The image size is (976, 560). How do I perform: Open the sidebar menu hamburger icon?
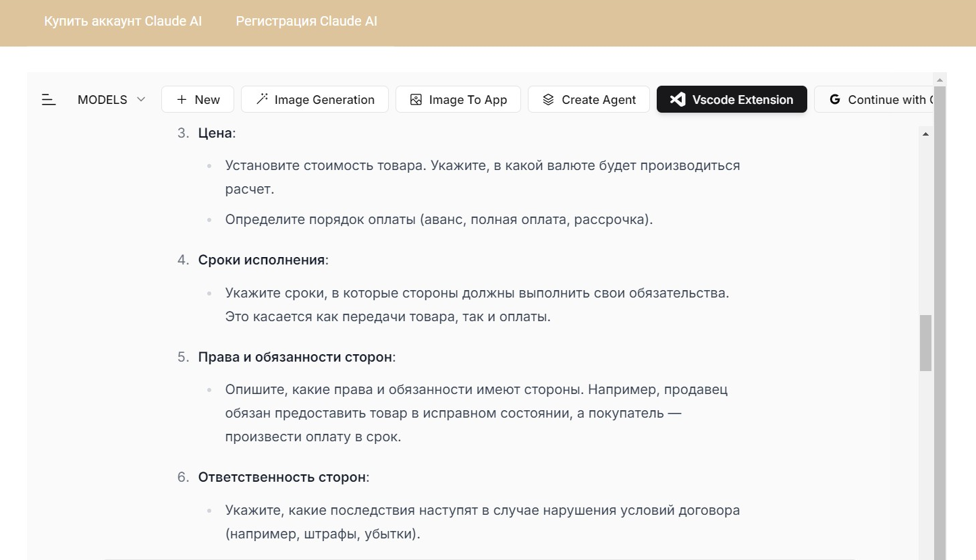49,100
